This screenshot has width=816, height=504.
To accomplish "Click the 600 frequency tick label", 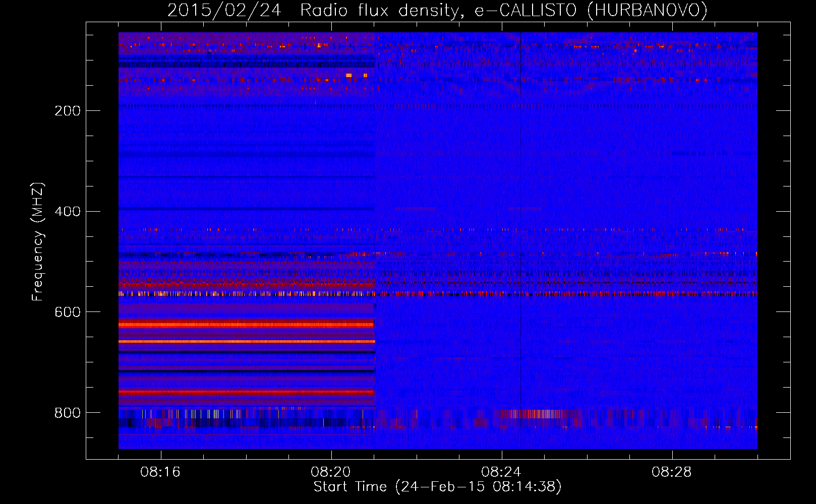I will pyautogui.click(x=68, y=312).
